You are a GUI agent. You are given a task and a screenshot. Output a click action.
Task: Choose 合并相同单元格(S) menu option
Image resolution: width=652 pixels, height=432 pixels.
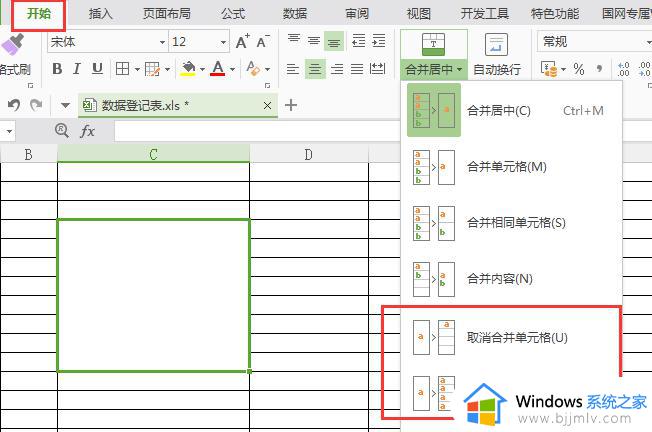[x=511, y=223]
